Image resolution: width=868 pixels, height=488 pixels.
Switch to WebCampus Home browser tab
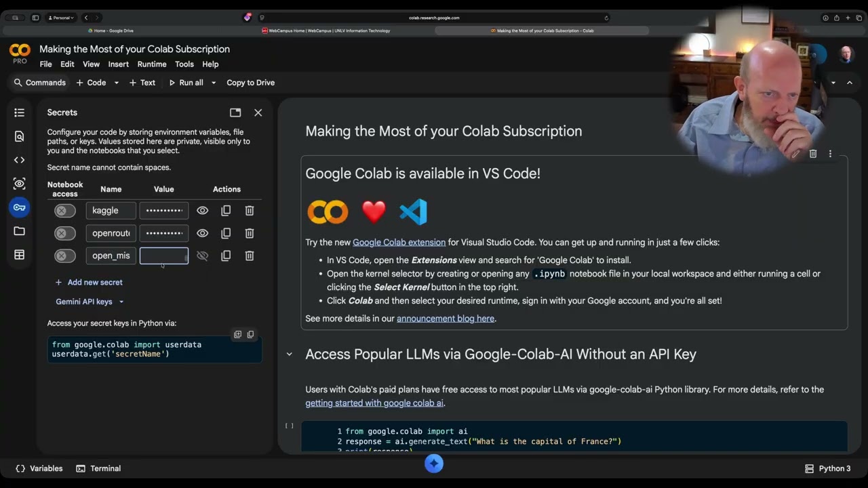click(x=325, y=30)
